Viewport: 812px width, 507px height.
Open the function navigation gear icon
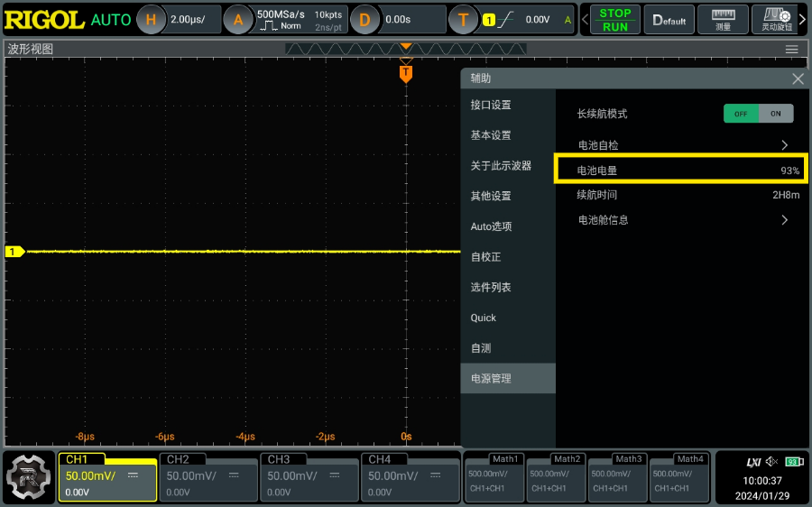click(x=29, y=475)
